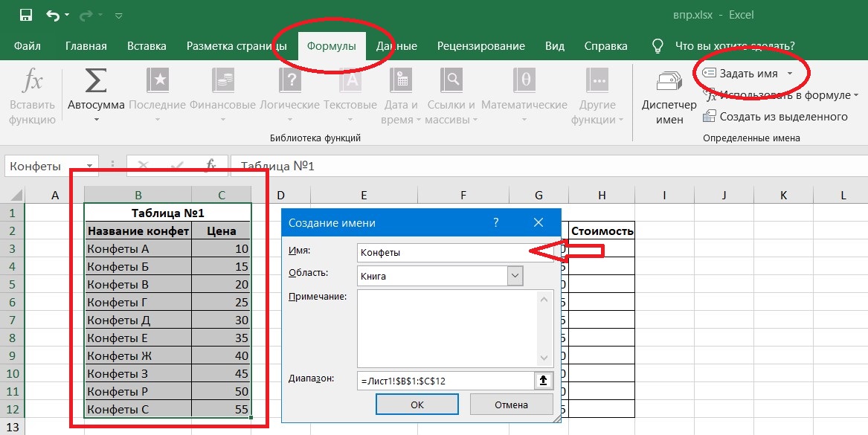Screen dimensions: 868x435
Task: Click the Redo arrow icon
Action: click(86, 16)
